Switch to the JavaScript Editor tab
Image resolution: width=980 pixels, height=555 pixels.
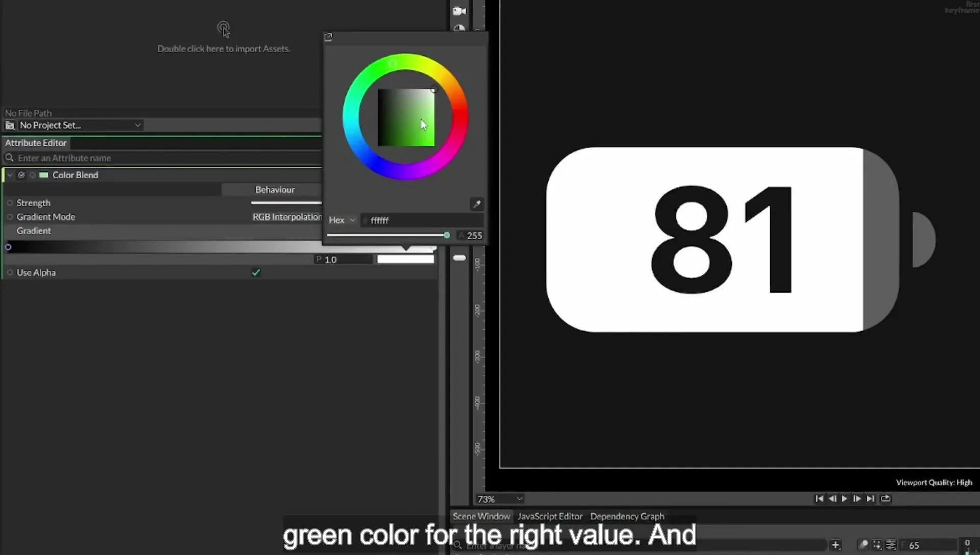click(550, 516)
